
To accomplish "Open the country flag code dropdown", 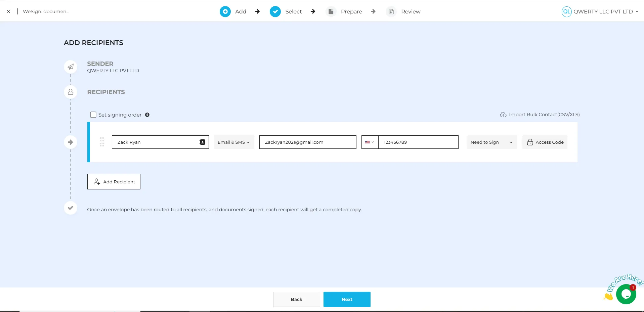I will [370, 142].
